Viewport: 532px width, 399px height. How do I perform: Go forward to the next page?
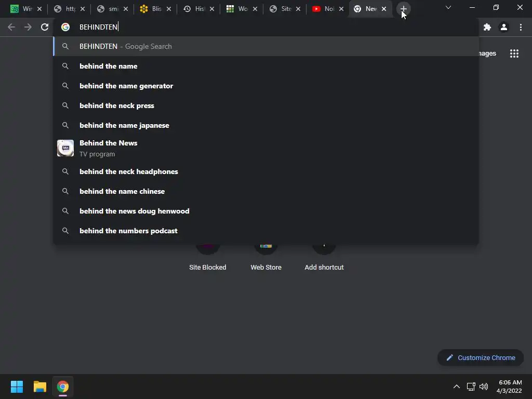click(x=28, y=27)
